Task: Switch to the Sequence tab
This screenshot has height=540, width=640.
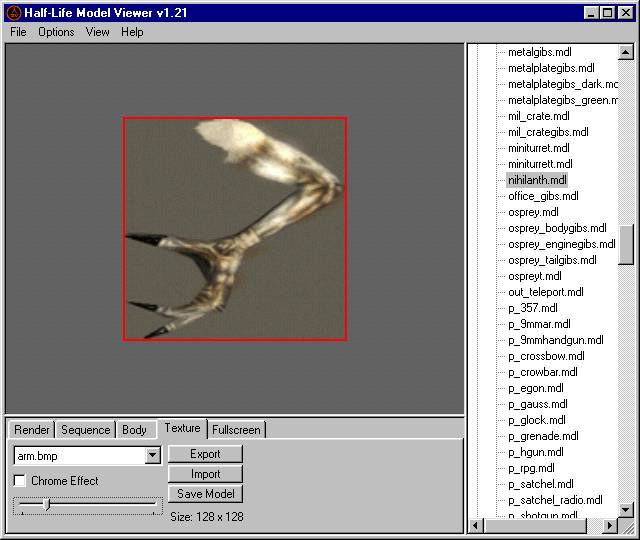Action: (x=85, y=430)
